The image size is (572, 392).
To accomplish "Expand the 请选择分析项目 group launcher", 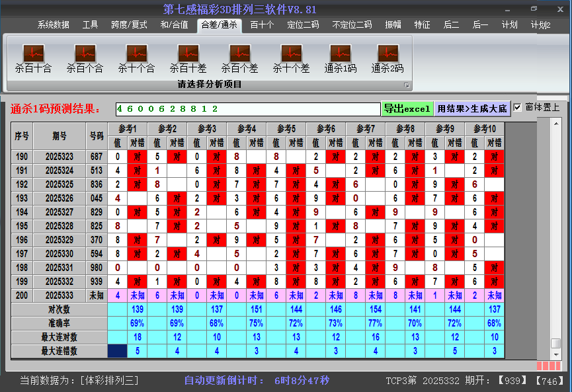I will (x=407, y=85).
